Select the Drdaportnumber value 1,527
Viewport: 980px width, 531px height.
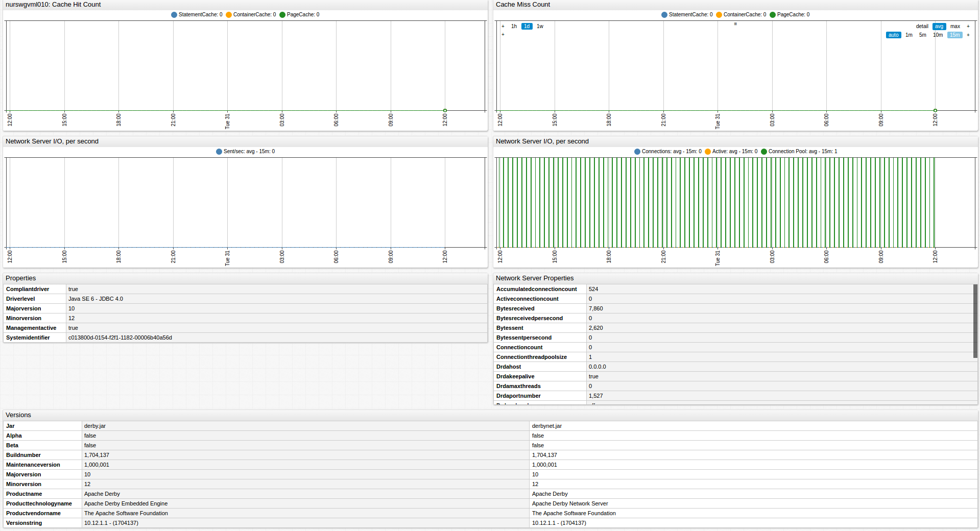click(x=595, y=396)
